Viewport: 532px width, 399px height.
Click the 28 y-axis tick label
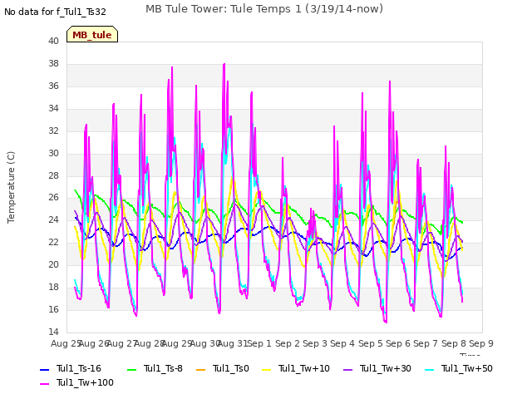53,175
